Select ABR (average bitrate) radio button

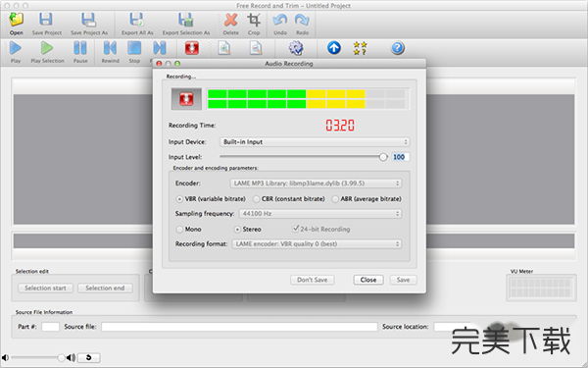pyautogui.click(x=335, y=199)
